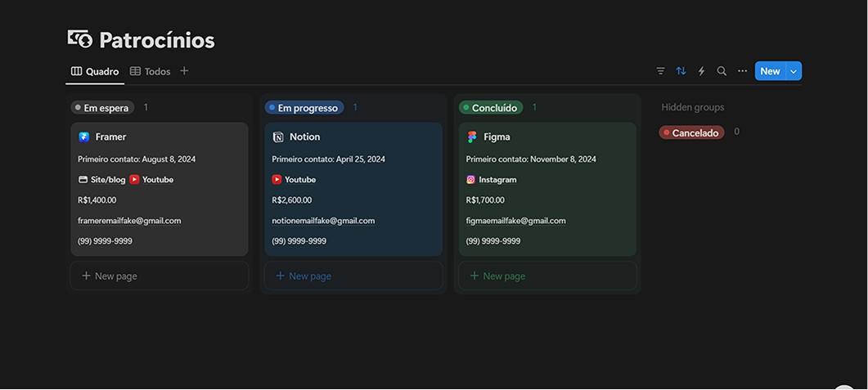Add New page under Concluído
The image size is (868, 390).
(x=548, y=276)
